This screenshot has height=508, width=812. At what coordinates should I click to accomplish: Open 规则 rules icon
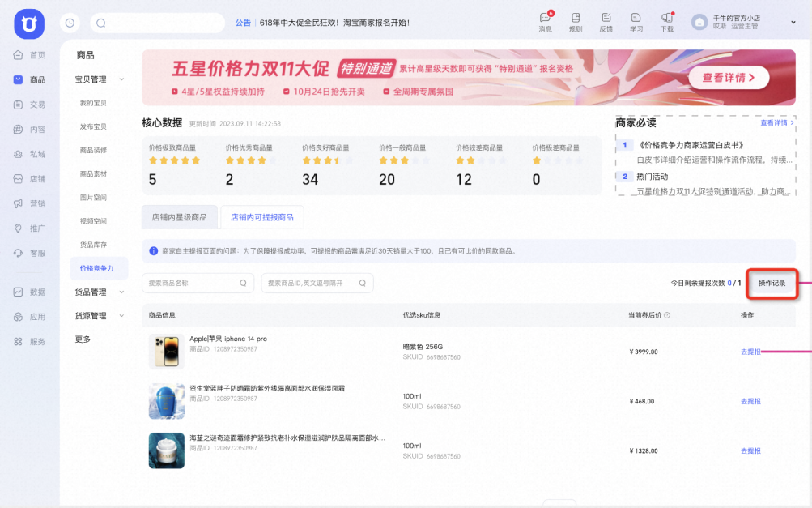[576, 23]
